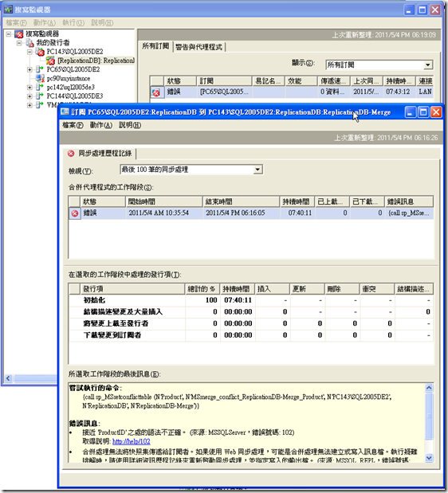Click the error icon in merge agent session row
Image resolution: width=448 pixels, height=493 pixels.
(x=75, y=213)
